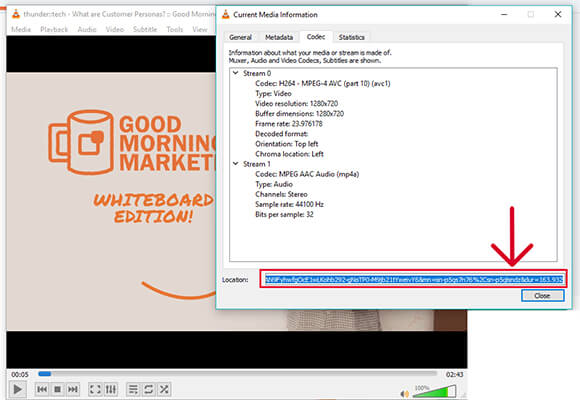The image size is (580, 400).
Task: Click VLC cone icon in Media Information dialog
Action: (226, 15)
